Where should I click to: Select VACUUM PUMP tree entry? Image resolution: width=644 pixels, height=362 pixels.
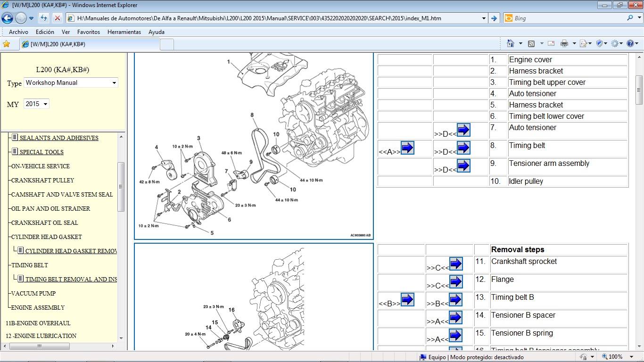tap(33, 293)
